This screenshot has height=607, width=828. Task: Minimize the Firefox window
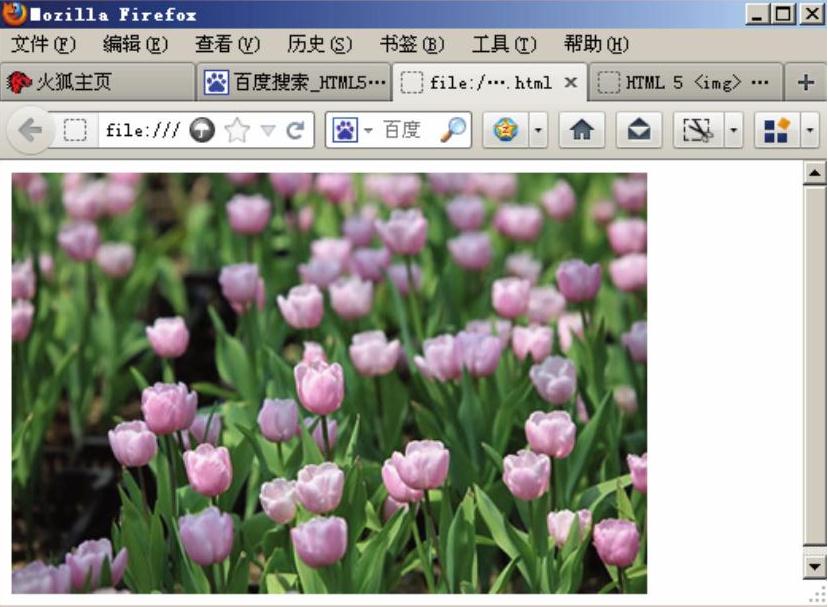point(758,14)
